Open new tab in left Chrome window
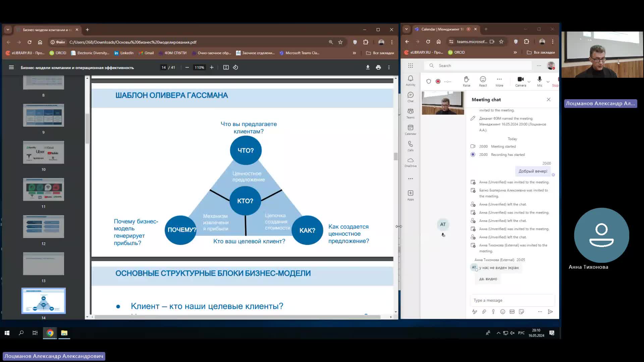644x362 pixels. (87, 30)
